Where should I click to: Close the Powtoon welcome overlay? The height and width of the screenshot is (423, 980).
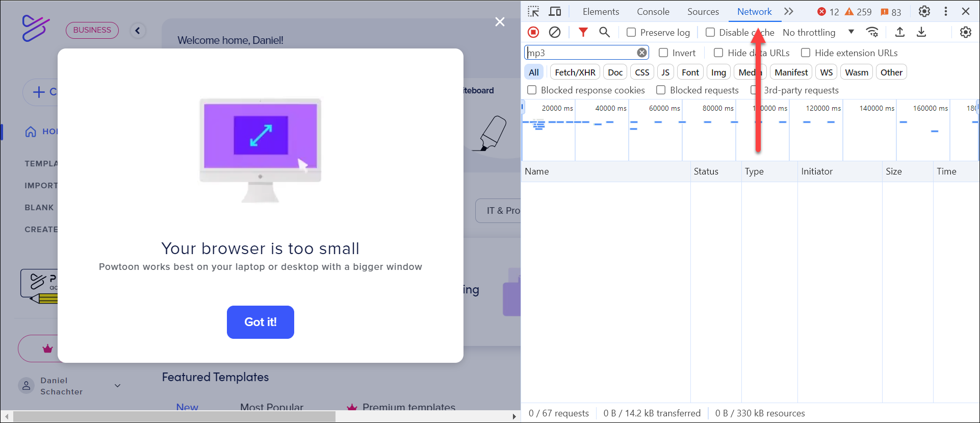[500, 22]
